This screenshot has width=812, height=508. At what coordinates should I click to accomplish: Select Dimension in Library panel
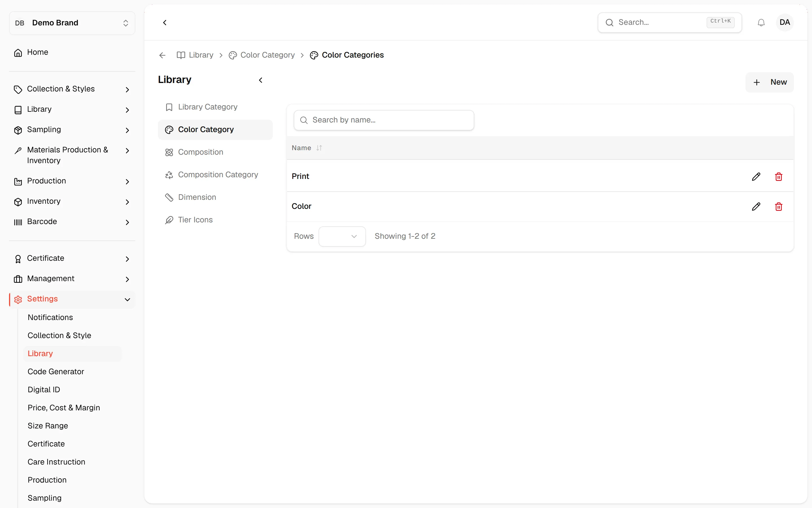pos(215,197)
